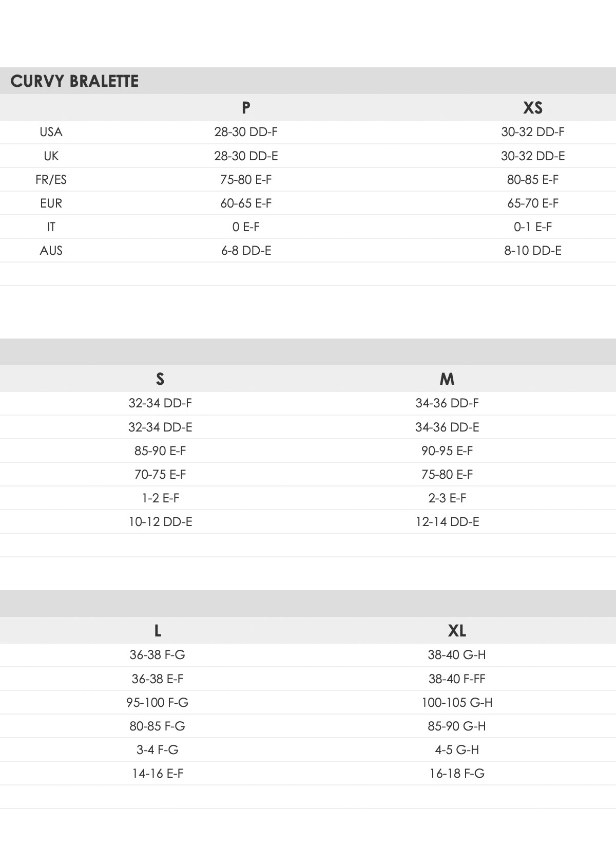616x863 pixels.
Task: Click the 2-3 E-F value
Action: click(447, 498)
